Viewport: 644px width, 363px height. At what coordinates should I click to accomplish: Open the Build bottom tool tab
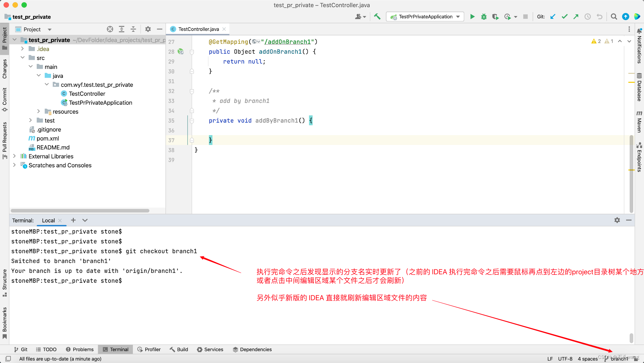pyautogui.click(x=179, y=349)
